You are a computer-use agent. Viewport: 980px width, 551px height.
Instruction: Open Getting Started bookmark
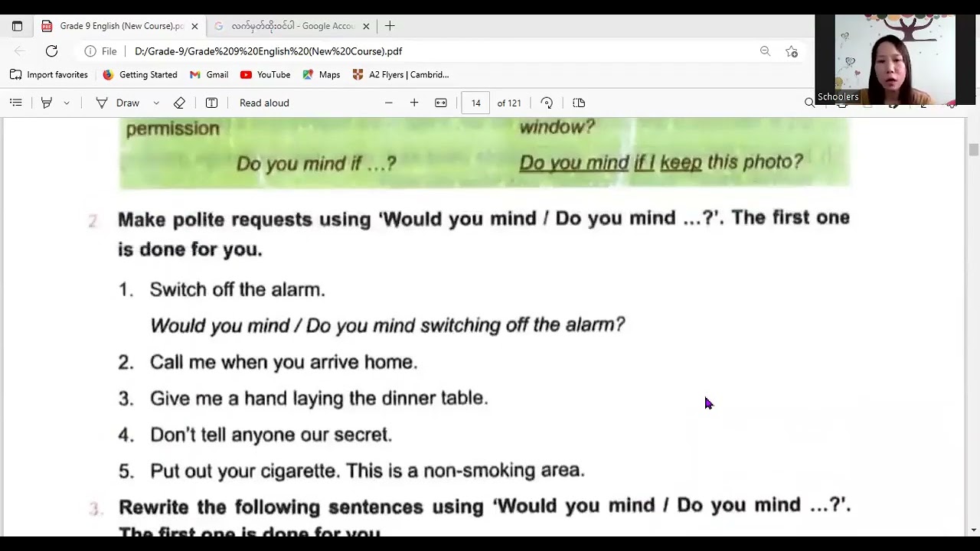pos(140,74)
